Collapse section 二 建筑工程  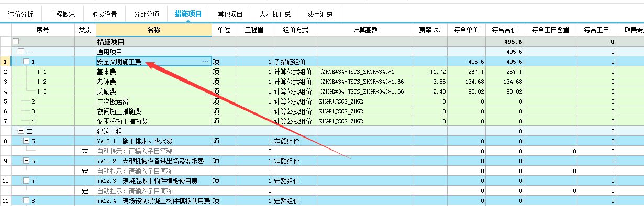coord(20,131)
